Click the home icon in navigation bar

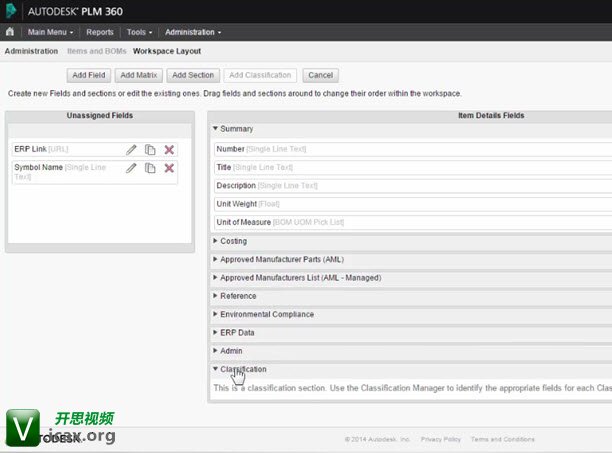[x=10, y=32]
